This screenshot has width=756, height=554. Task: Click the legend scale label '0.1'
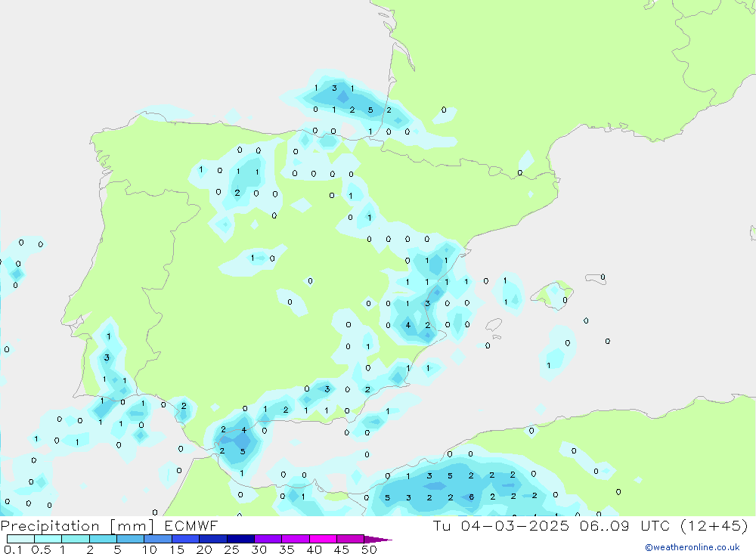[13, 549]
